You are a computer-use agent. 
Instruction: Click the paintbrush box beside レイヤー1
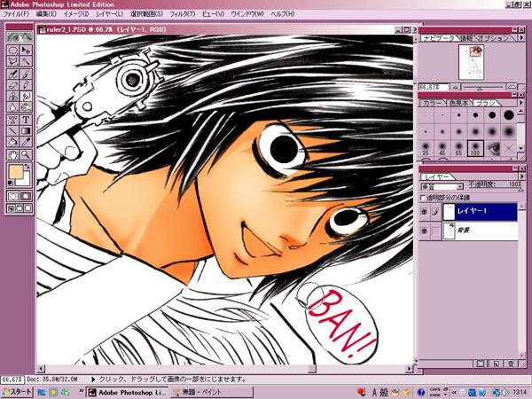[x=435, y=212]
